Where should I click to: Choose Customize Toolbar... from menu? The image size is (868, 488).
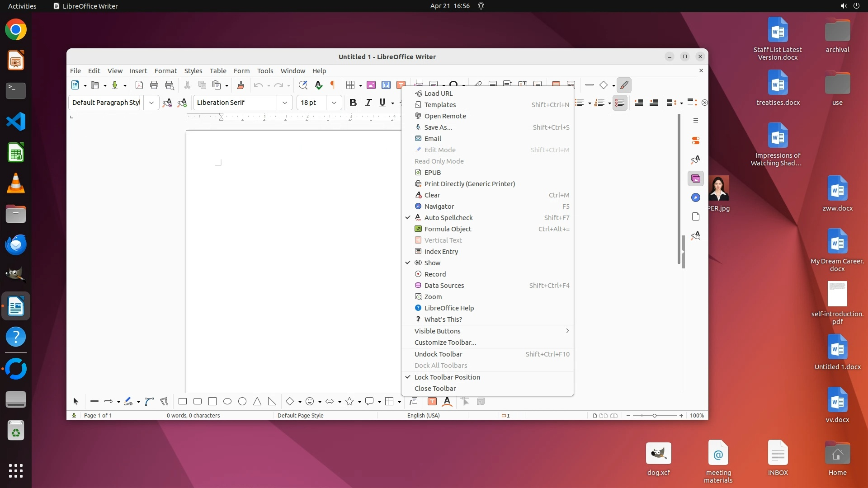pyautogui.click(x=445, y=342)
